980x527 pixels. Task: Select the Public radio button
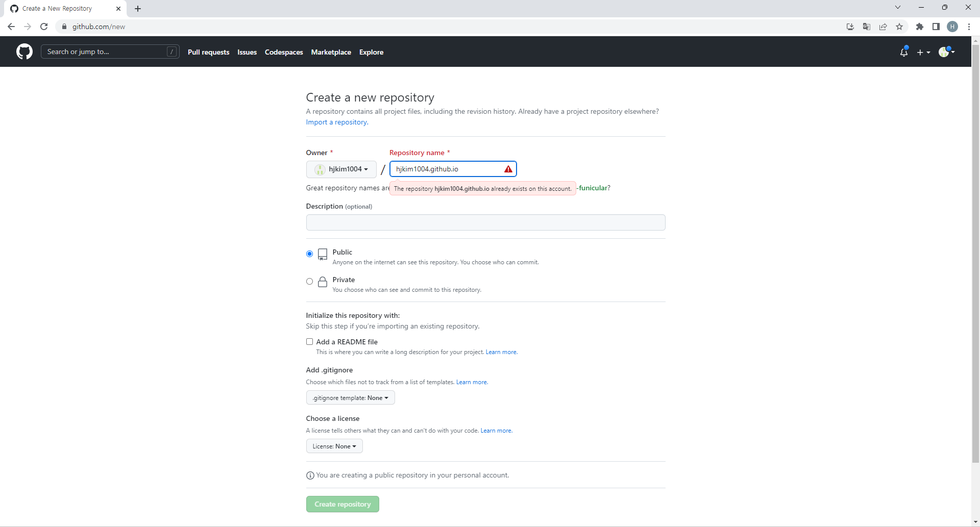[309, 254]
